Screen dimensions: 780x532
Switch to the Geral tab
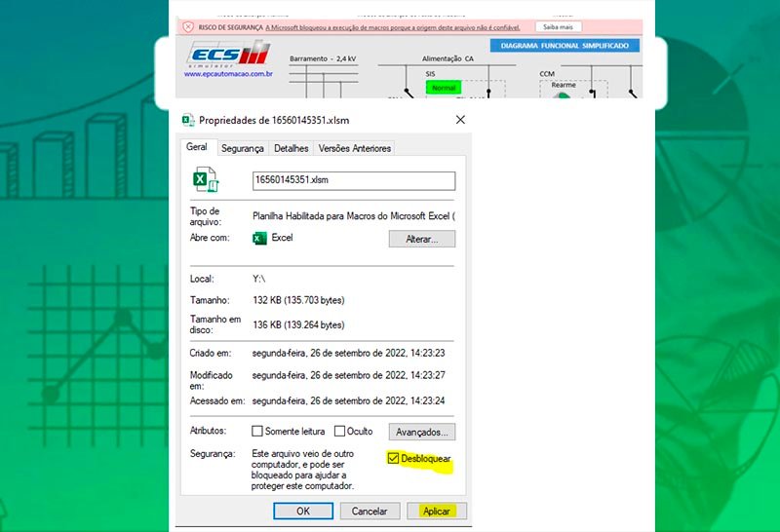197,148
